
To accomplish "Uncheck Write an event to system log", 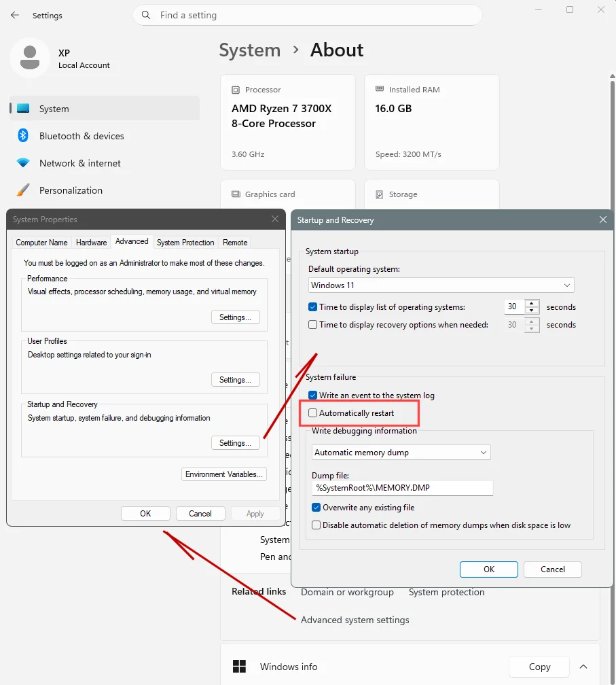I will (x=312, y=395).
